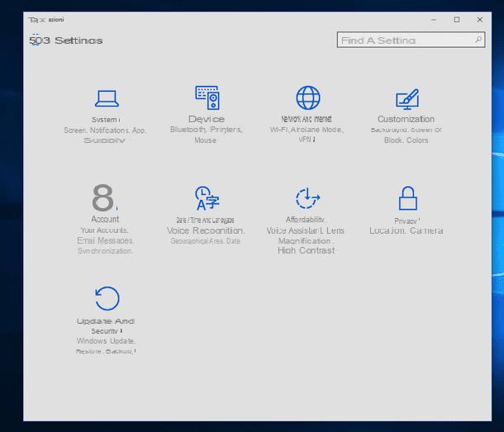
Task: Open the Device keyboard and speaker icon
Action: 207,97
